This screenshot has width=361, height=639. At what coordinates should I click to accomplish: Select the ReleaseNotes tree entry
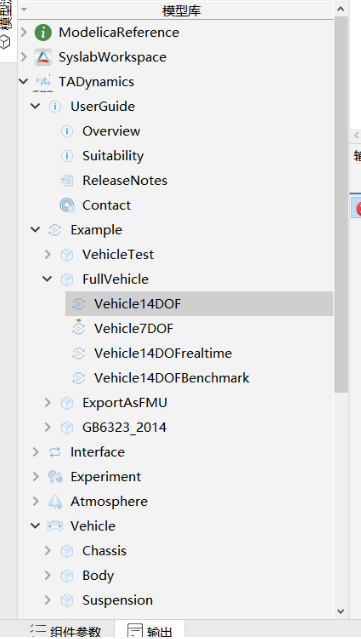coord(125,181)
